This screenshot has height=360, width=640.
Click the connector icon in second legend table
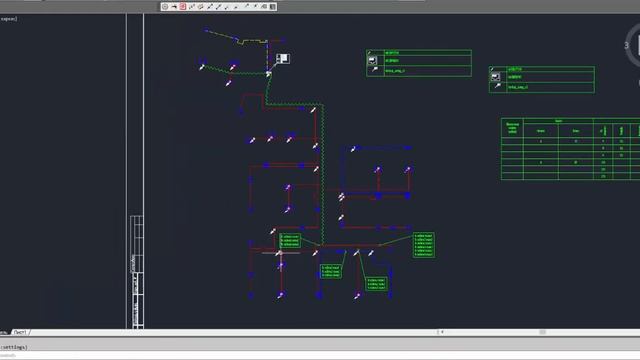(498, 87)
